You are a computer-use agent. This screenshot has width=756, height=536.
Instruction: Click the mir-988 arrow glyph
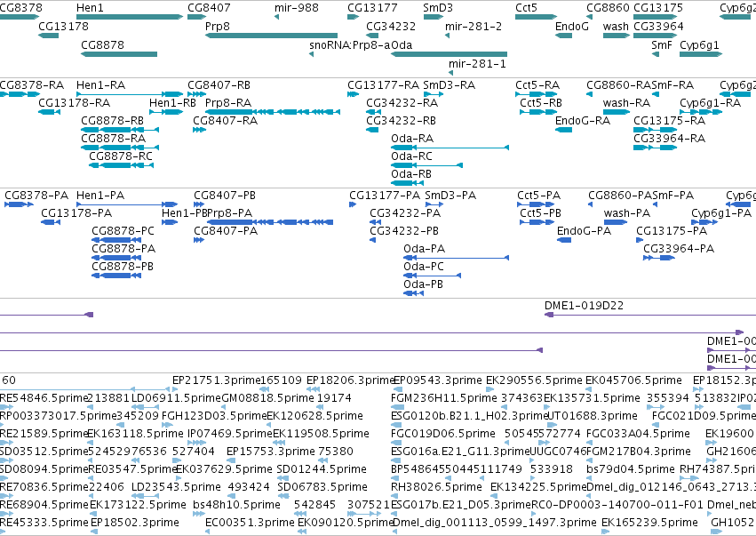277,17
